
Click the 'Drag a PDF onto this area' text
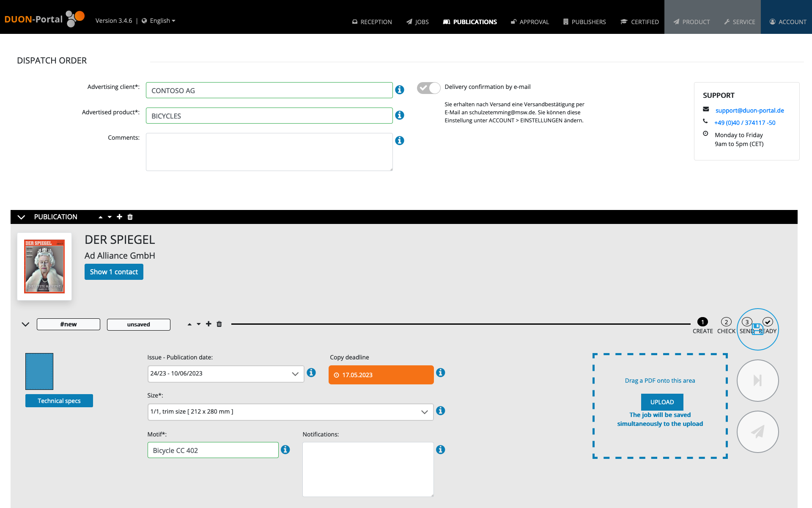click(x=660, y=381)
